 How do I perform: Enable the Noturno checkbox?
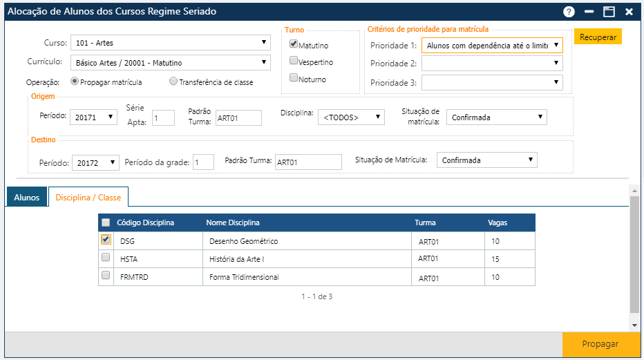pos(293,77)
